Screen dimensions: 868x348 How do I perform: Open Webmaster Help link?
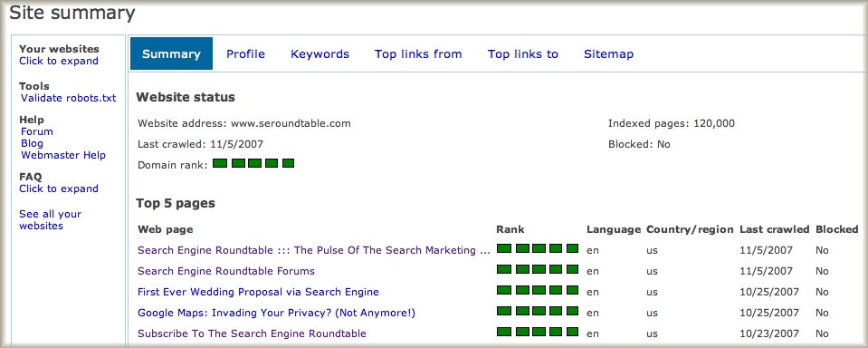pyautogui.click(x=63, y=155)
